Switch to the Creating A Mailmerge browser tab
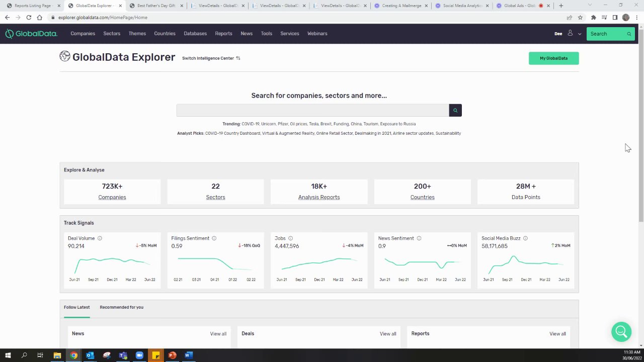Viewport: 644px width, 362px height. [401, 6]
